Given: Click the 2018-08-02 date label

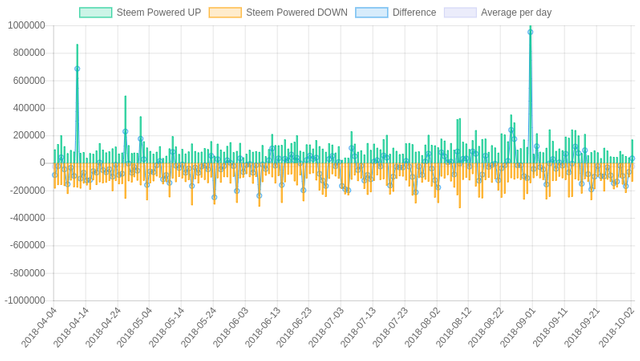Looking at the screenshot, I should pyautogui.click(x=422, y=328).
